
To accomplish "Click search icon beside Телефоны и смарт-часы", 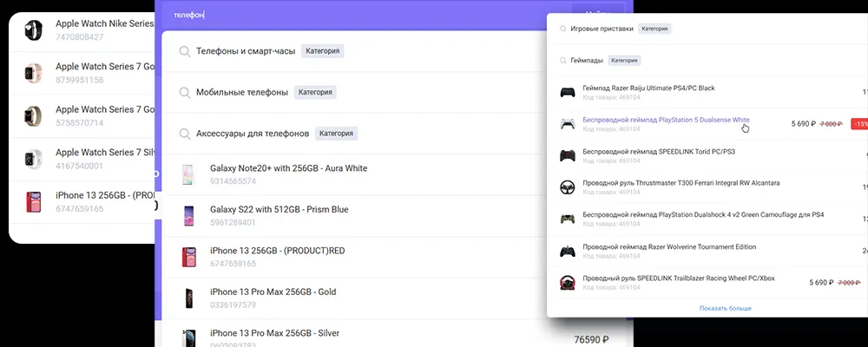I will [x=185, y=51].
